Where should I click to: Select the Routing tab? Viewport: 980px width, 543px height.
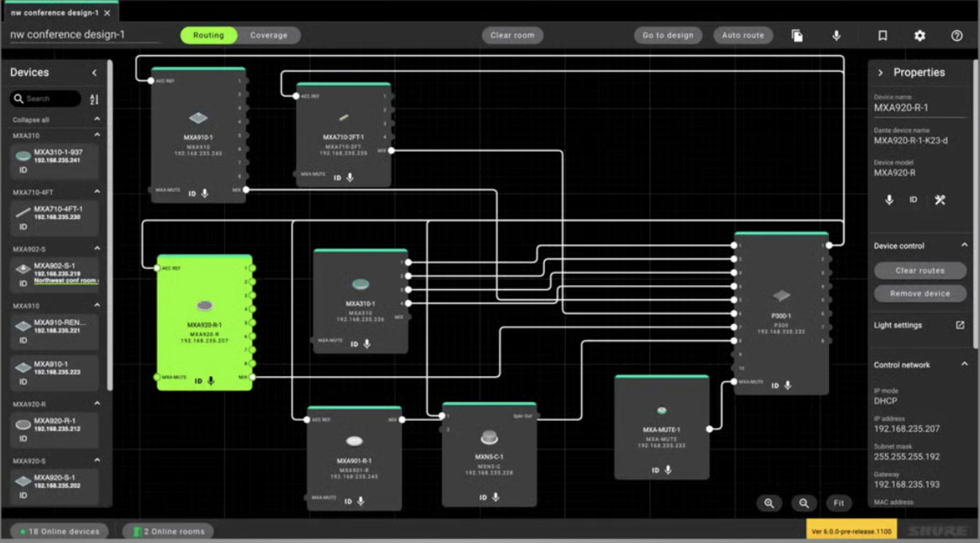point(208,35)
